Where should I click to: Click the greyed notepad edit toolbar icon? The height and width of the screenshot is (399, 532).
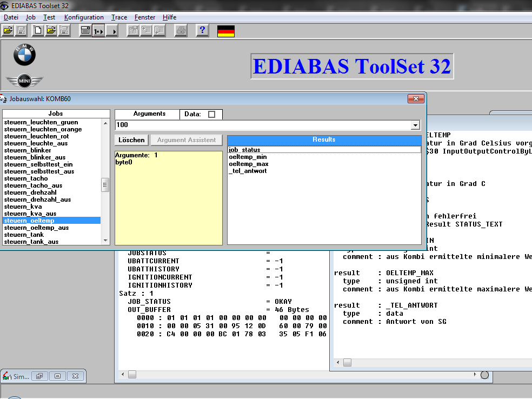(x=134, y=31)
